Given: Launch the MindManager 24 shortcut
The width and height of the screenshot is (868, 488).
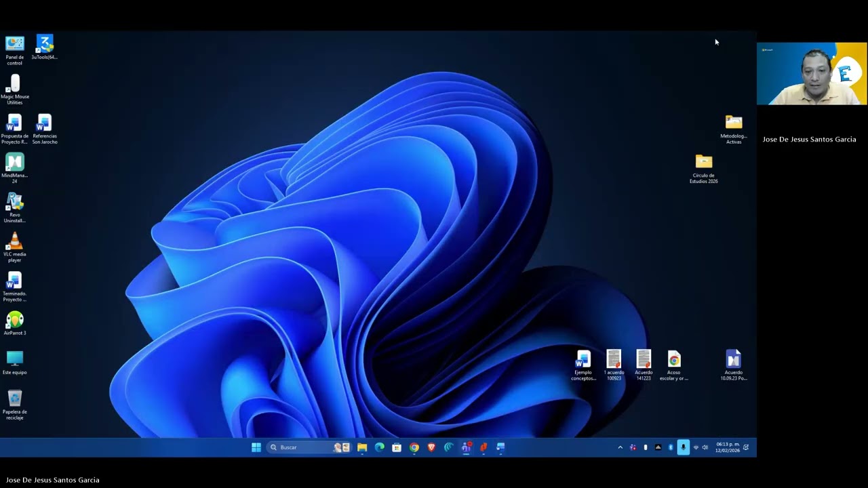Looking at the screenshot, I should pos(15,168).
